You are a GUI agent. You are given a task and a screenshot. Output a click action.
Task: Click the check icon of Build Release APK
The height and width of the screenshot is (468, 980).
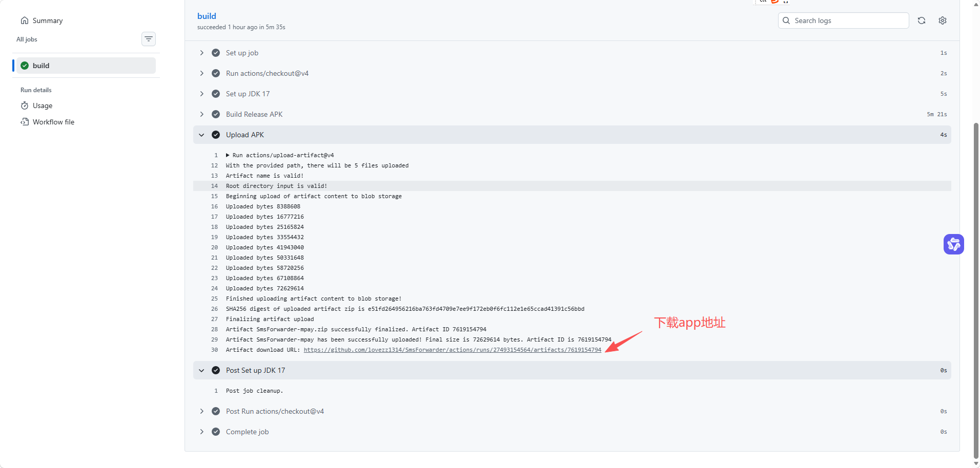click(x=216, y=114)
